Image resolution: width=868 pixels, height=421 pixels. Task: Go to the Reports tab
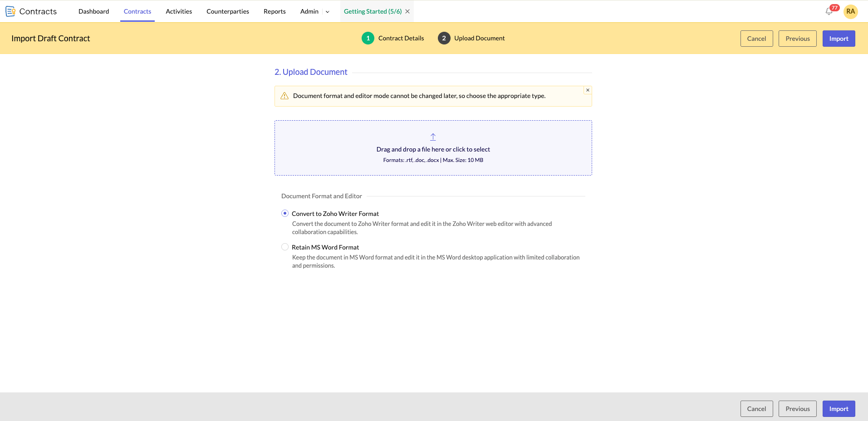coord(275,11)
